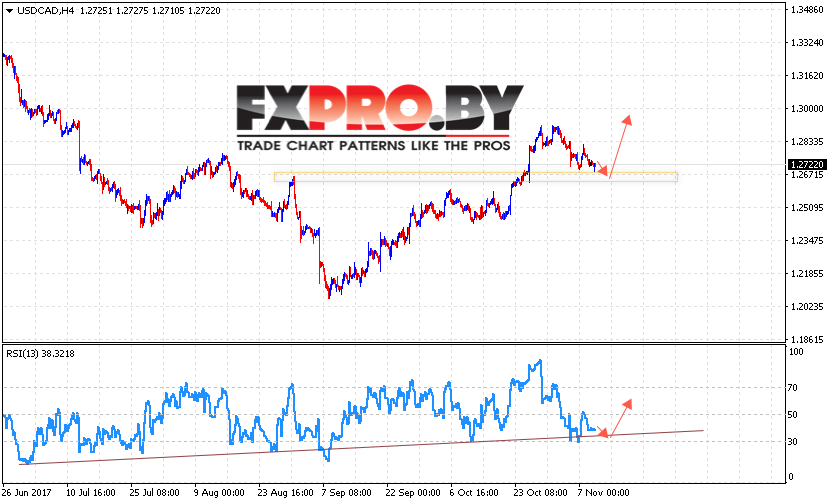Select the 9 Aug 00:00 time label
This screenshot has height=504, width=828.
click(219, 492)
